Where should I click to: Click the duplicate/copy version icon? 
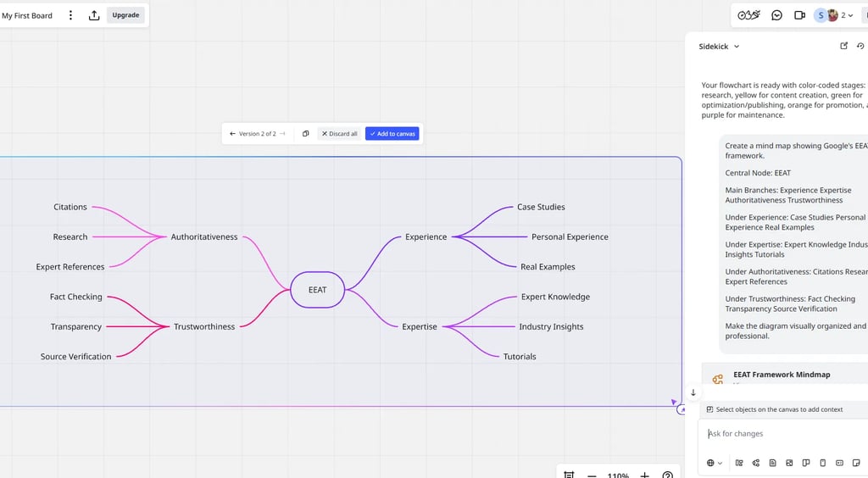(305, 134)
